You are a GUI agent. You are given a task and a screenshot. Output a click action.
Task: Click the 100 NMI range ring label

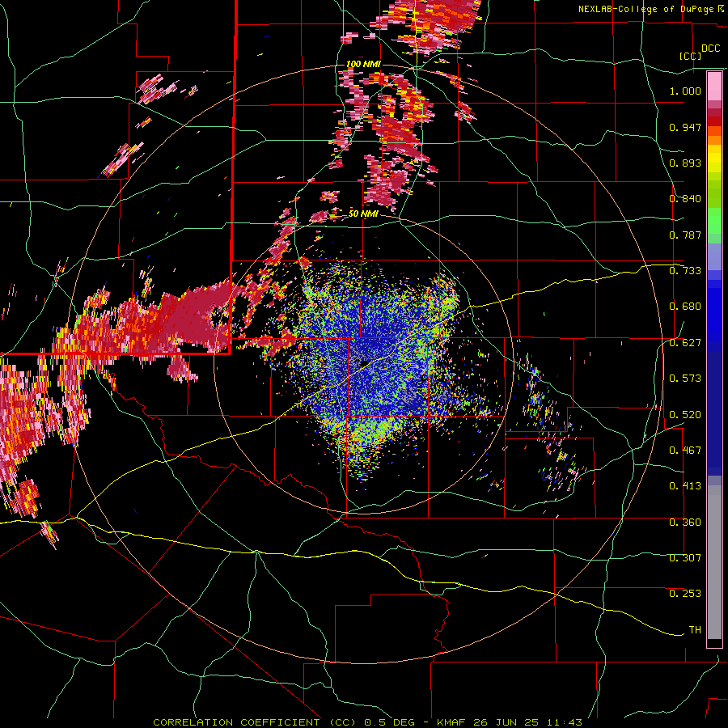(x=363, y=64)
